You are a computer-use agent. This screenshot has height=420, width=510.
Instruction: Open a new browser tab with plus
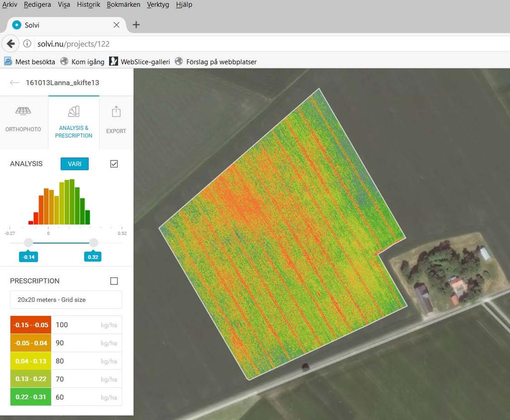point(136,25)
